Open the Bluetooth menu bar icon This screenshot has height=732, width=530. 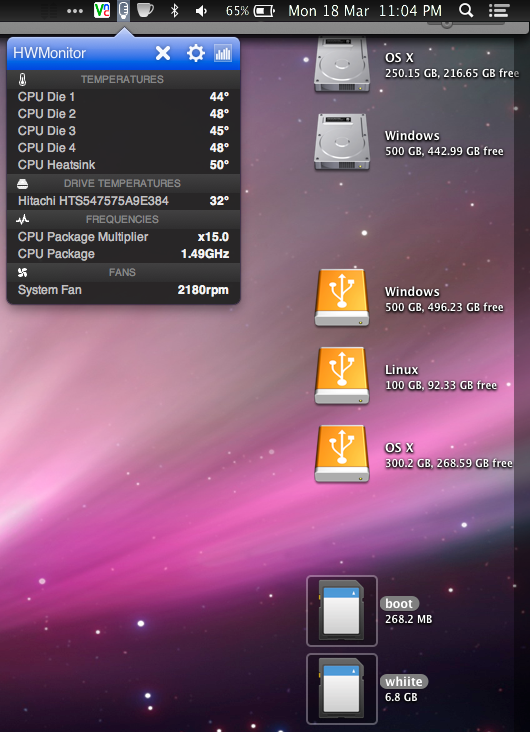click(174, 10)
